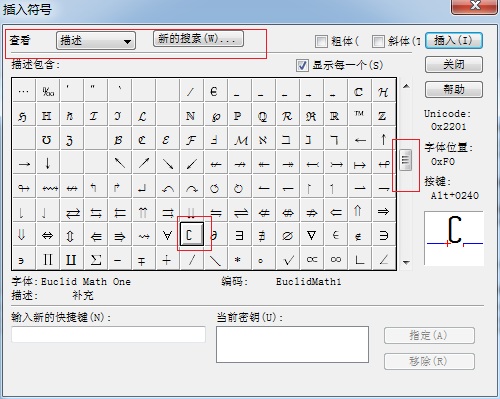Select the infinity ∞ symbol
Viewport: 500px width, 399px height.
click(x=335, y=259)
